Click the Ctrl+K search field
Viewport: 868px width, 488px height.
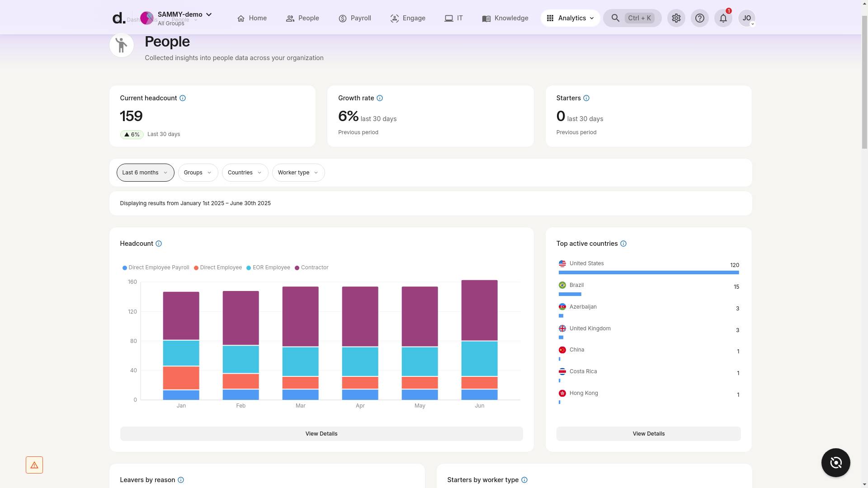(x=639, y=18)
